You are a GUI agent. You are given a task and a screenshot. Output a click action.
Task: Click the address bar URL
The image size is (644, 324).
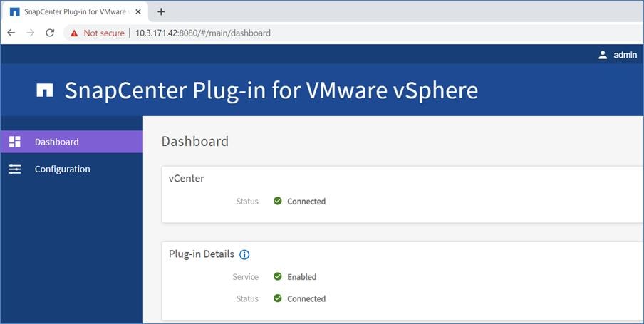click(203, 33)
